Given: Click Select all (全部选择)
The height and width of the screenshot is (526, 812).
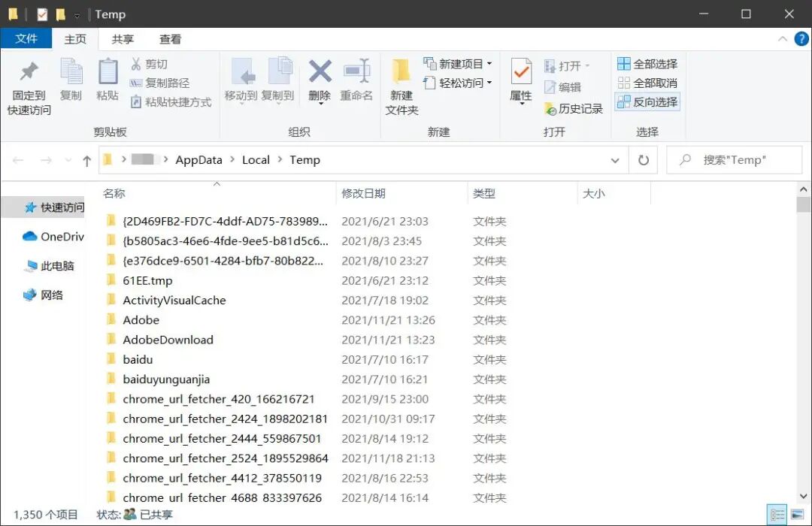Looking at the screenshot, I should coord(647,64).
